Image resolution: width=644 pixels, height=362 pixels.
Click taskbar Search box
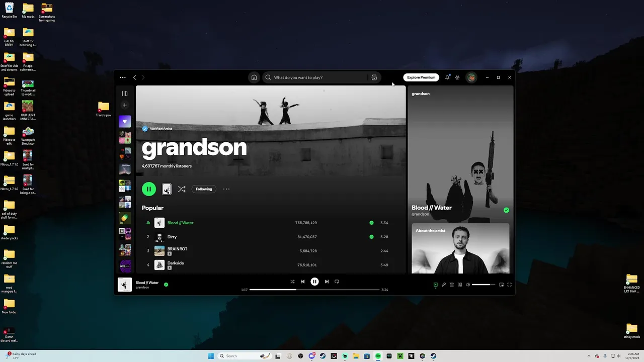(x=245, y=356)
